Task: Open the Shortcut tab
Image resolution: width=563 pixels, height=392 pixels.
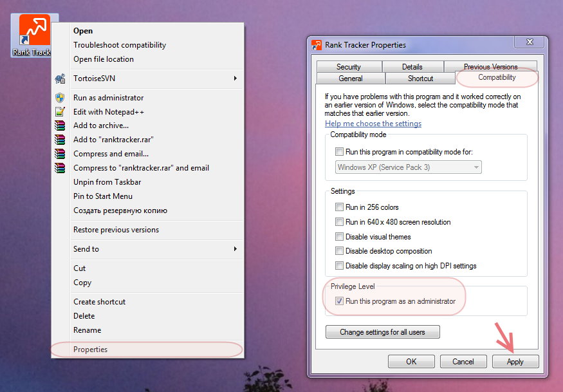Action: [x=420, y=79]
